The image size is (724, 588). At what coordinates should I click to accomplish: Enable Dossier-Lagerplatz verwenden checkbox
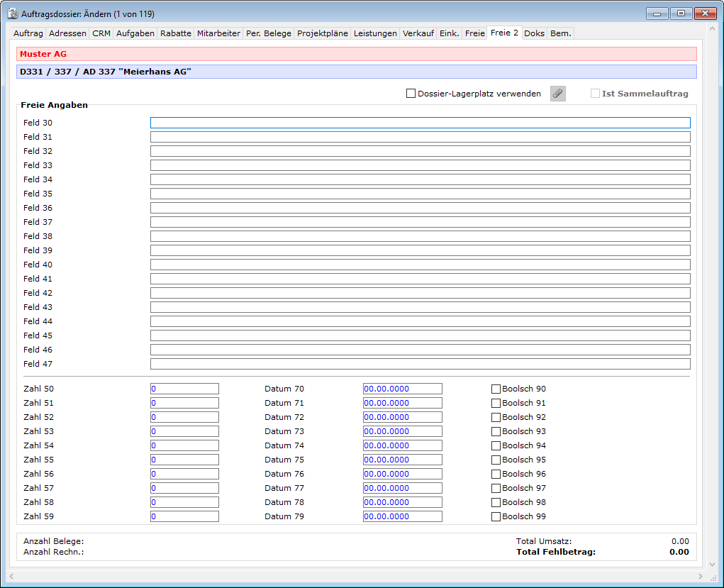[x=411, y=94]
